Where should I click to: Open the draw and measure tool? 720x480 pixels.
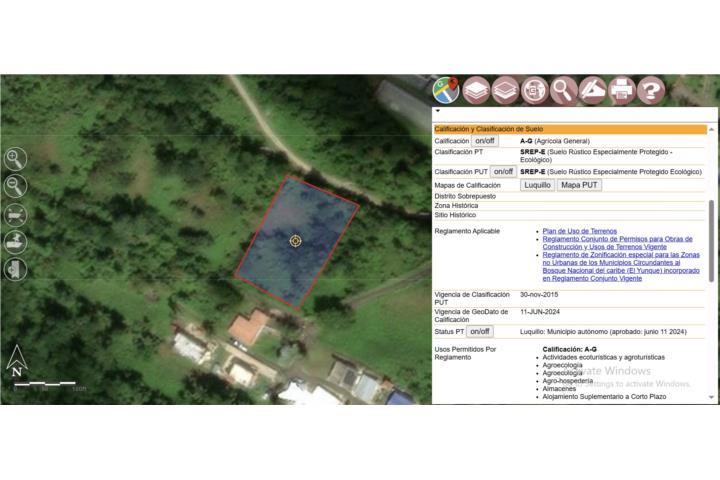[593, 90]
